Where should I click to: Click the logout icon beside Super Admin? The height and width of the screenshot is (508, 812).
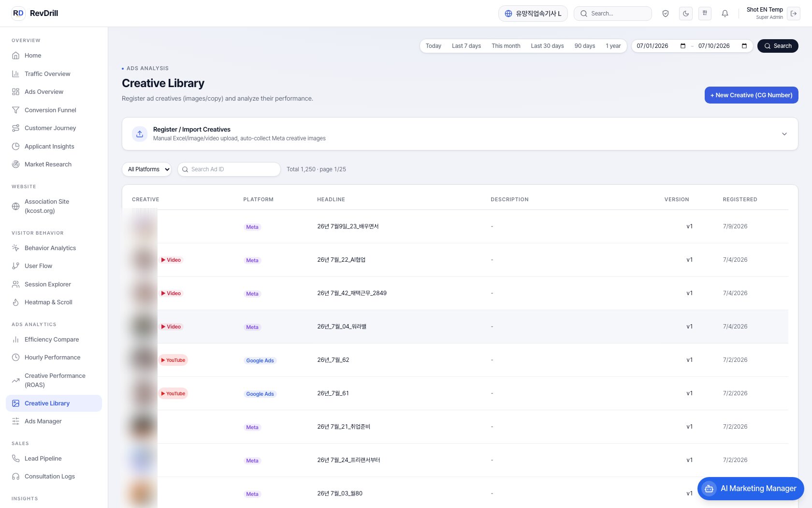[x=794, y=14]
